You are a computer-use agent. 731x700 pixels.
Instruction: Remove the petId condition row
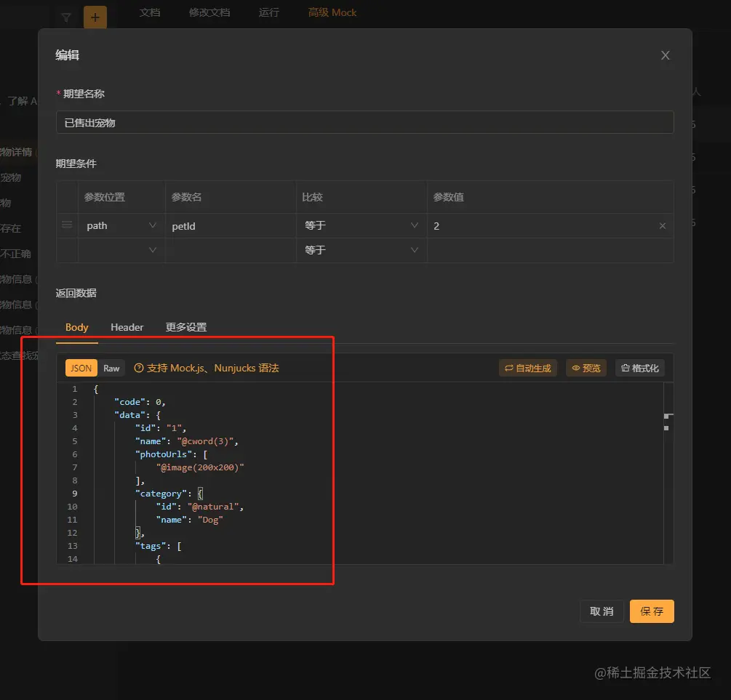(x=662, y=226)
